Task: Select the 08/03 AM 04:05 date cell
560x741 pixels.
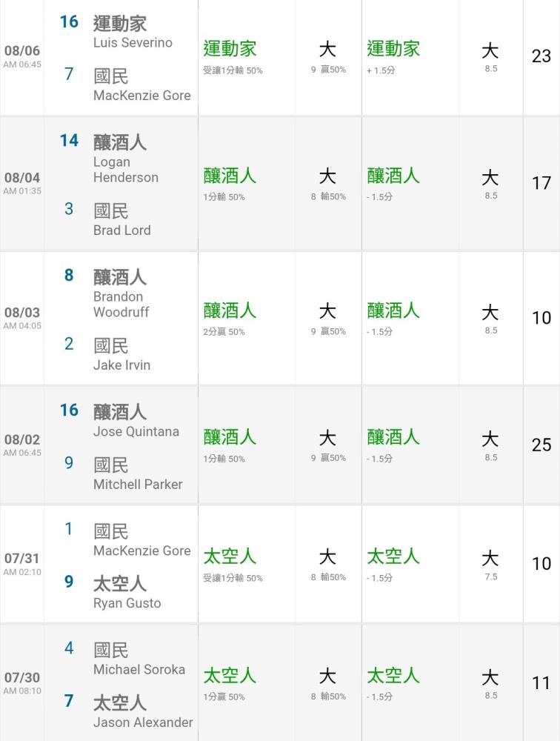Action: point(22,318)
